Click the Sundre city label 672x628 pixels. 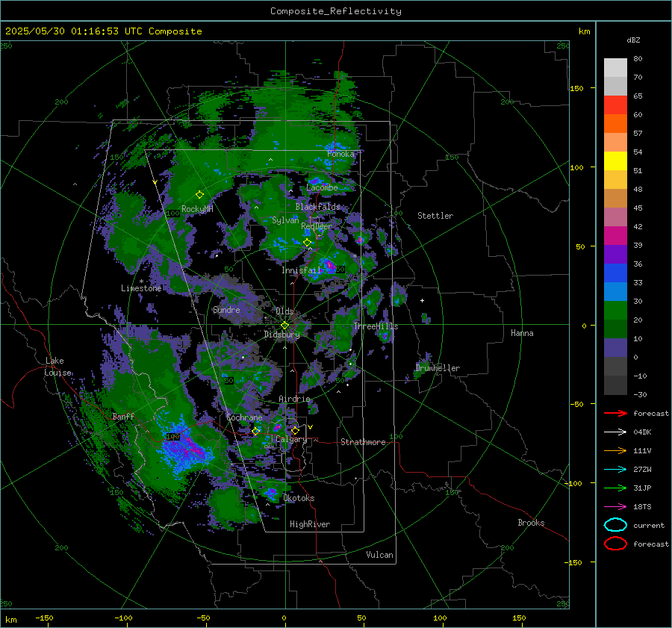point(226,310)
